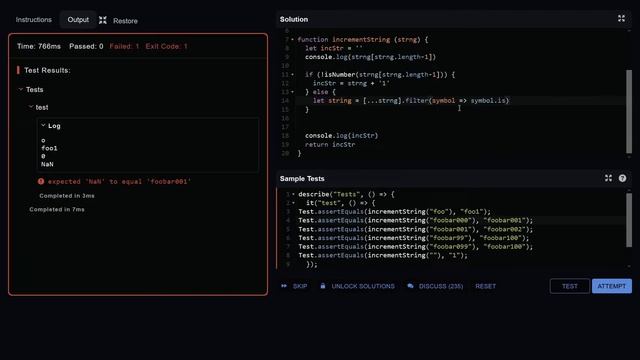Image resolution: width=640 pixels, height=360 pixels.
Task: Fold the incrementString function at line 7
Action: pos(292,40)
